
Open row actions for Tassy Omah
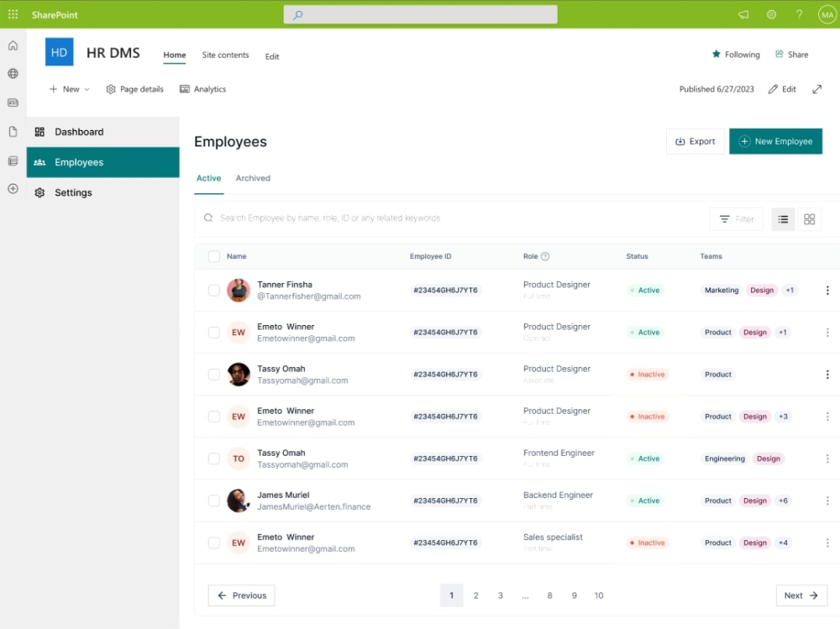tap(827, 375)
